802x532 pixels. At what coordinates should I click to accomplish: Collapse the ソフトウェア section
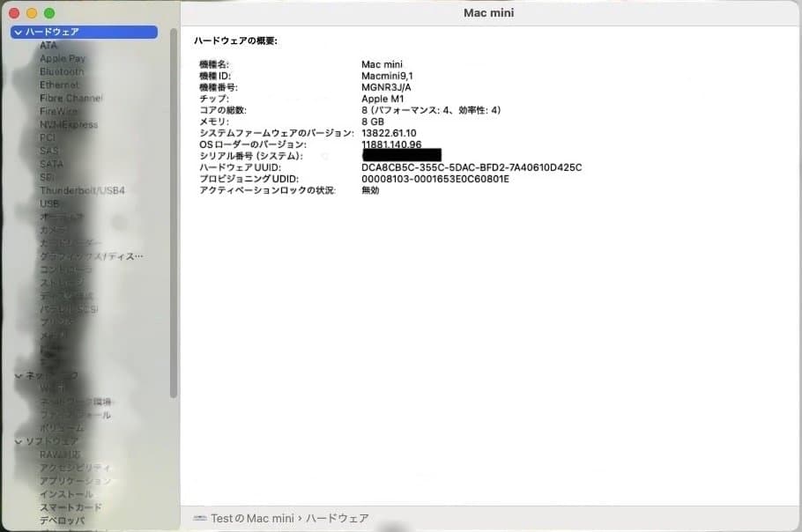(19, 440)
